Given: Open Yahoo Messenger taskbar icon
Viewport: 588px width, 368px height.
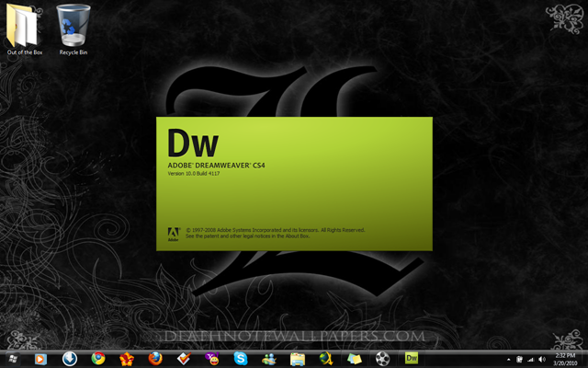Looking at the screenshot, I should pyautogui.click(x=212, y=359).
